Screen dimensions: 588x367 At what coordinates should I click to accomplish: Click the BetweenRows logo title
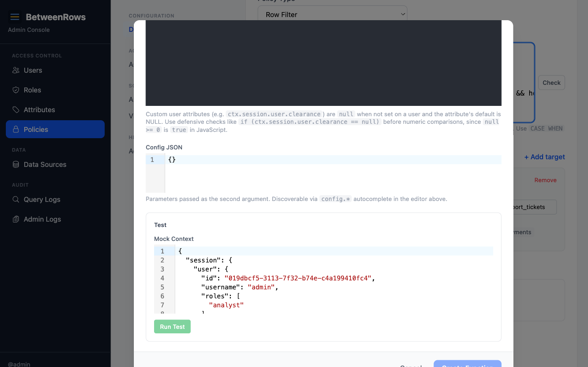tap(56, 17)
